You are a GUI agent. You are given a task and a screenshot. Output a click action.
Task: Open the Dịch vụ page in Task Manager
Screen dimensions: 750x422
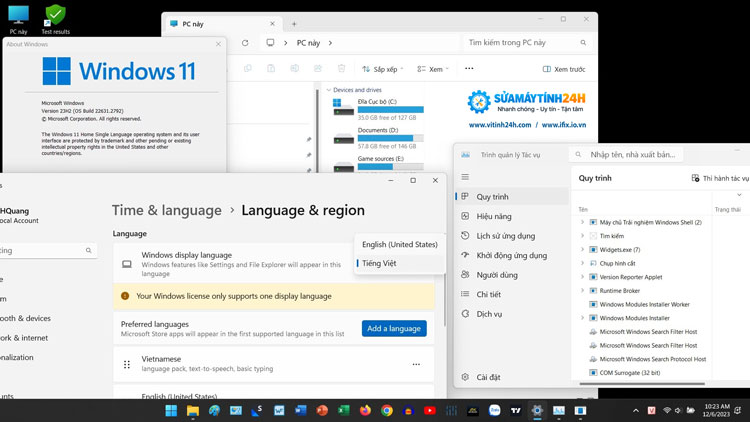[512, 314]
